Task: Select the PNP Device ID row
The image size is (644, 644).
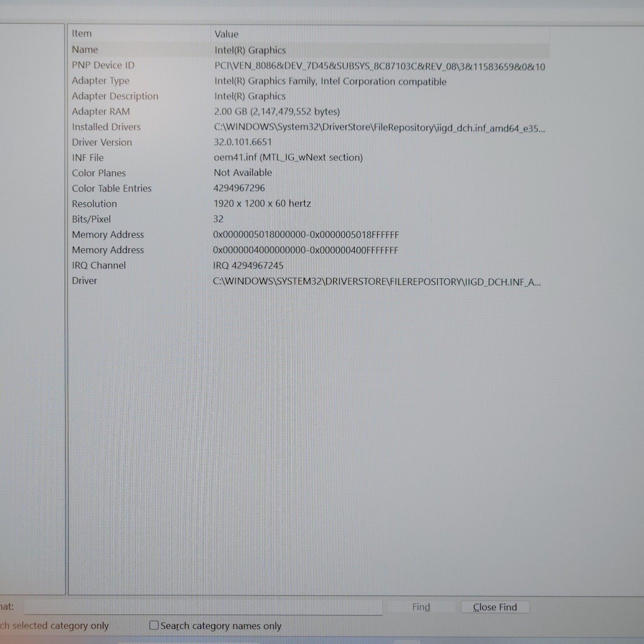Action: click(x=103, y=66)
